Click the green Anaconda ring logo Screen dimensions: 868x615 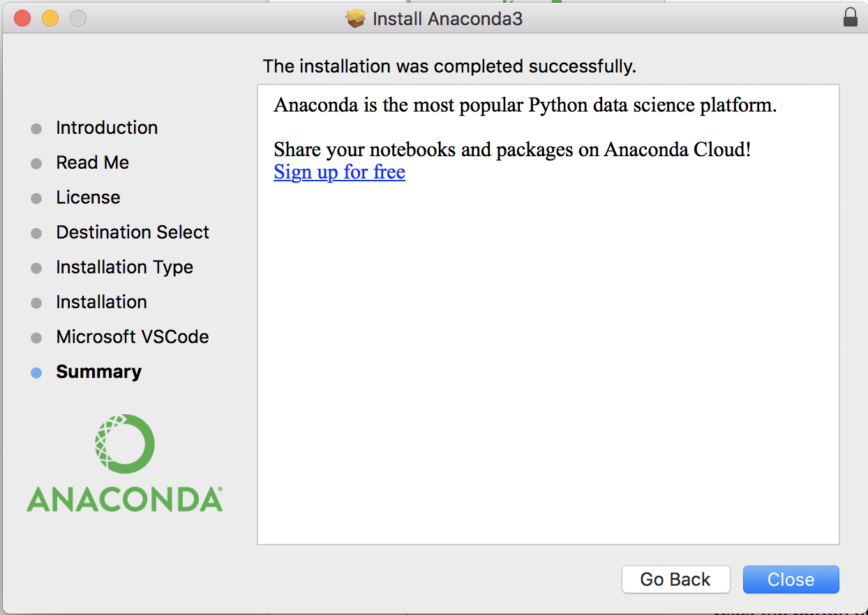(124, 443)
